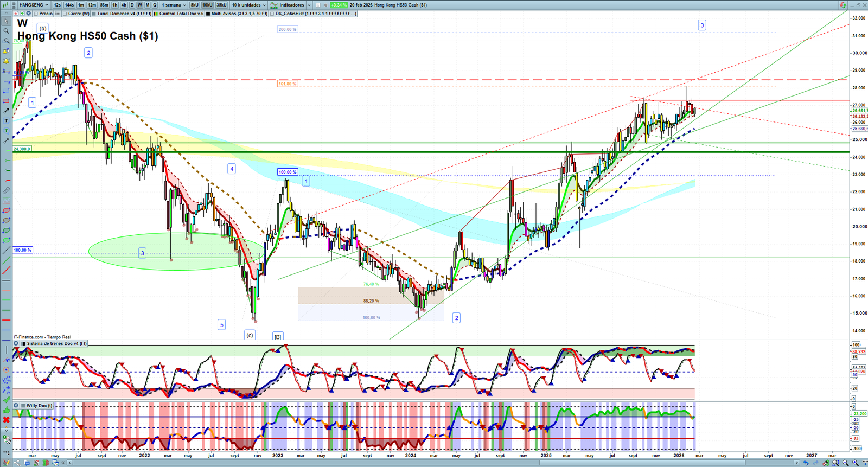Switch to the 4h timeframe

pyautogui.click(x=124, y=5)
